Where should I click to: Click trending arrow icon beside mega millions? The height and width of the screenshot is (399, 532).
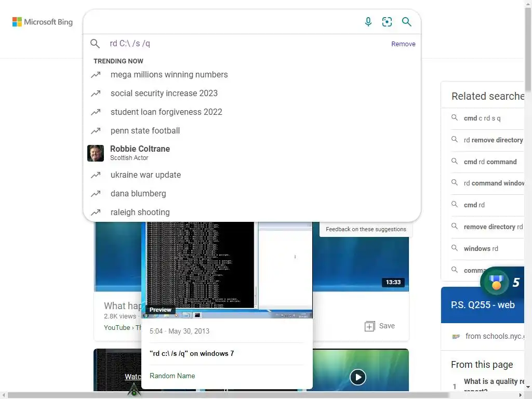tap(96, 75)
